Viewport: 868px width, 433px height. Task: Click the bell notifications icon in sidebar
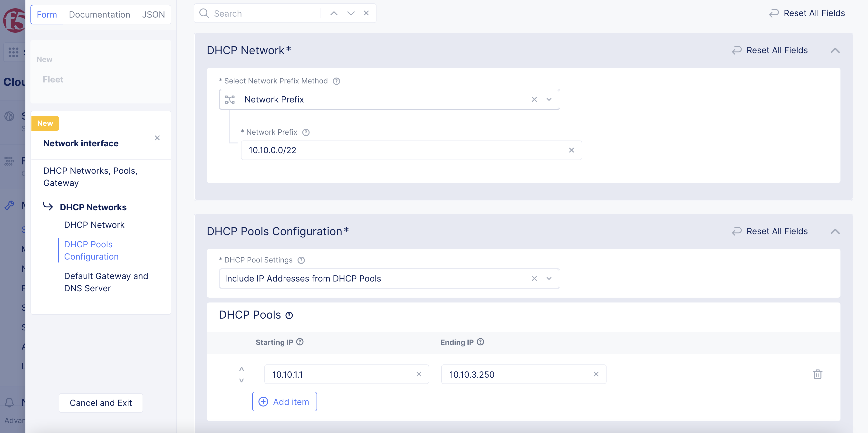point(9,402)
